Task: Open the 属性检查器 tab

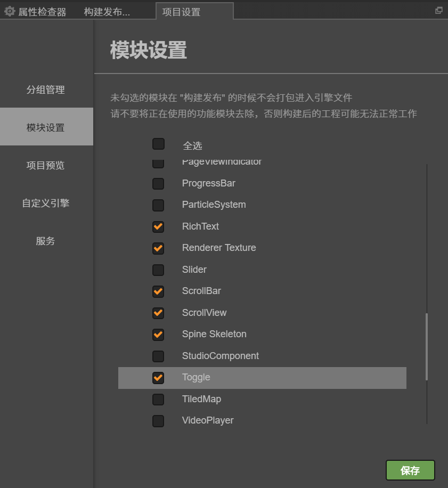Action: tap(42, 12)
